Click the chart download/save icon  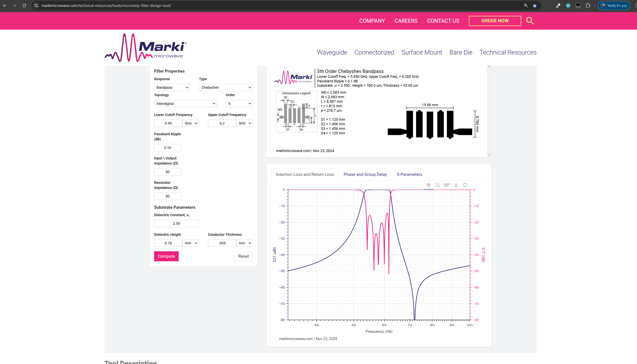[456, 185]
